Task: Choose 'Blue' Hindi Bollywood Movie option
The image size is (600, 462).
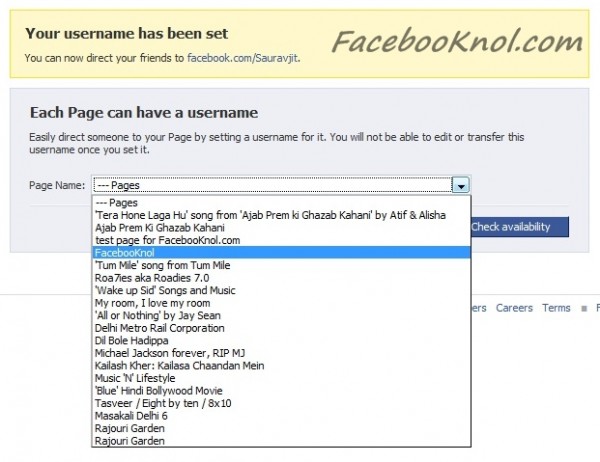Action: (281, 391)
